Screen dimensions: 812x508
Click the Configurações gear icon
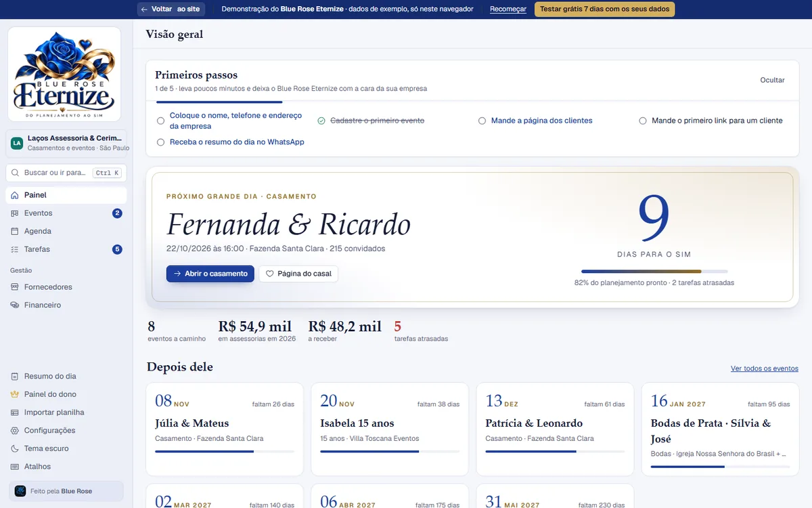tap(15, 431)
